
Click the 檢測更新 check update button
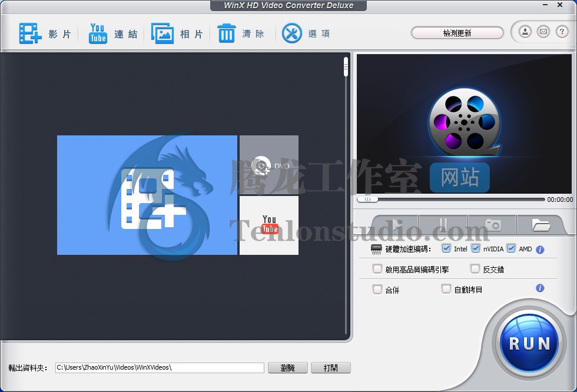coord(457,33)
